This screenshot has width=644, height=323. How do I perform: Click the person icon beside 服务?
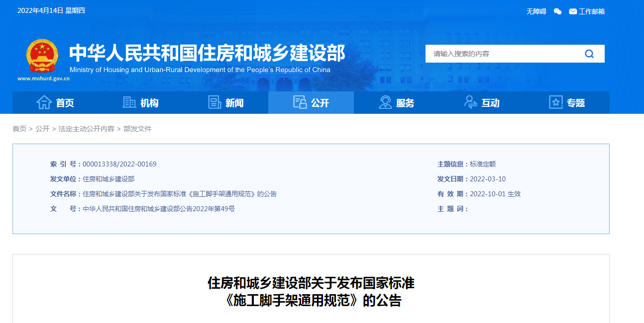pyautogui.click(x=384, y=102)
